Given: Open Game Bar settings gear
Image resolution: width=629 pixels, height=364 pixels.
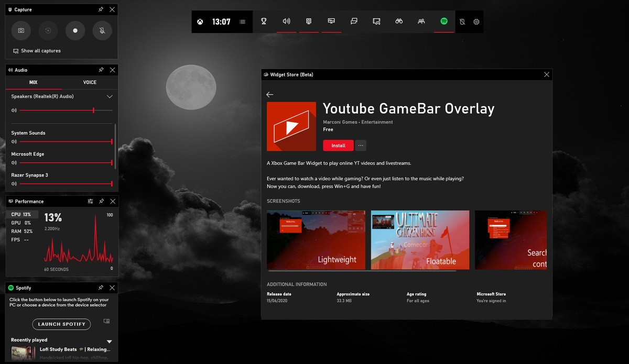Looking at the screenshot, I should click(x=476, y=22).
